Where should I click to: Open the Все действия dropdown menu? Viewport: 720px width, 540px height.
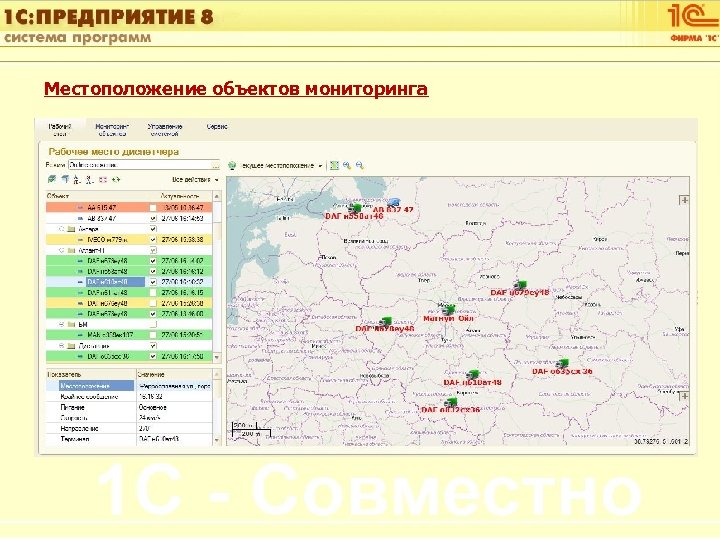click(x=196, y=180)
